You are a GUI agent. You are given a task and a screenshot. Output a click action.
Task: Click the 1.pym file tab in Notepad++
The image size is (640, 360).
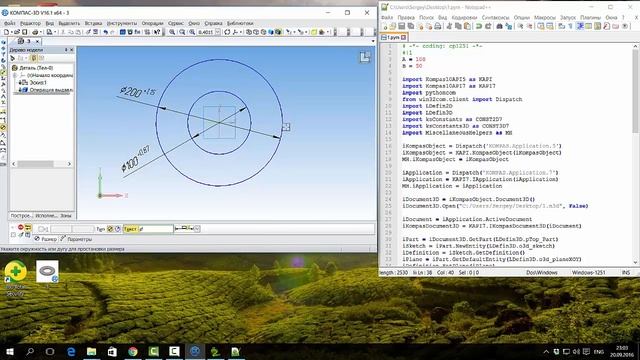click(x=393, y=37)
